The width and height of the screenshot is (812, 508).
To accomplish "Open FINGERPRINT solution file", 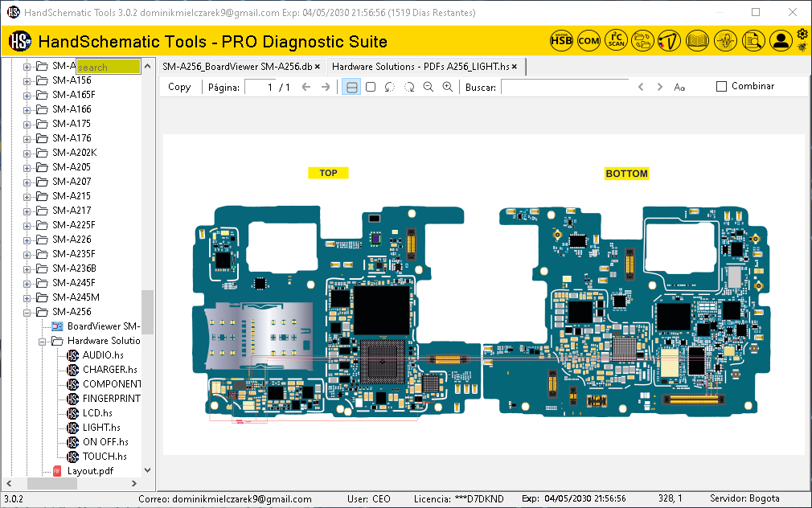I will pyautogui.click(x=111, y=399).
